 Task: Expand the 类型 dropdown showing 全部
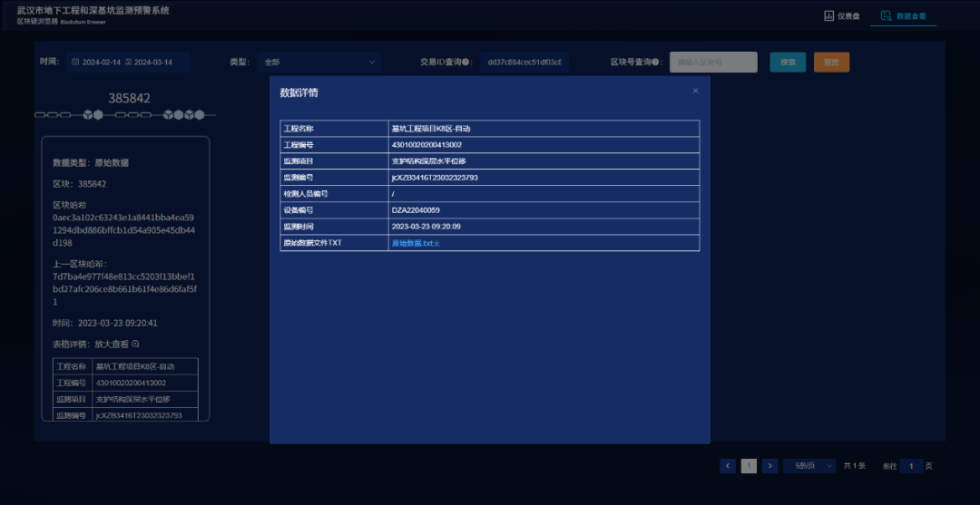[318, 63]
